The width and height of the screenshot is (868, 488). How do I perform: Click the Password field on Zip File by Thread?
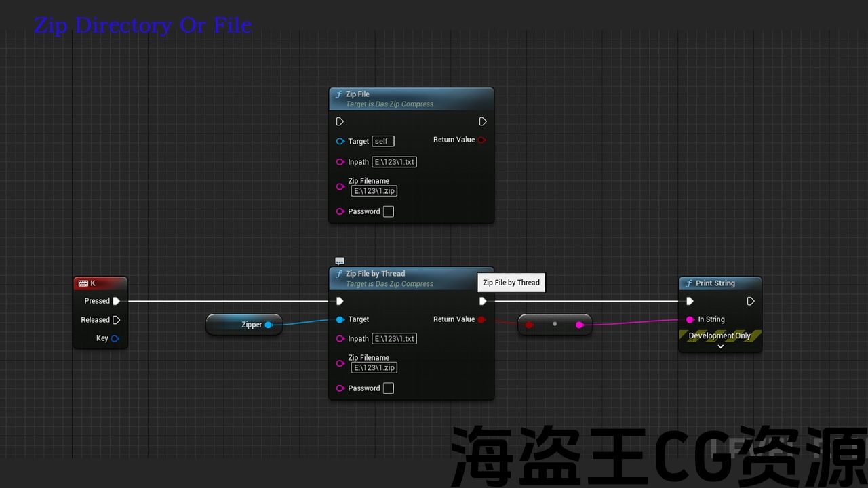pyautogui.click(x=388, y=388)
